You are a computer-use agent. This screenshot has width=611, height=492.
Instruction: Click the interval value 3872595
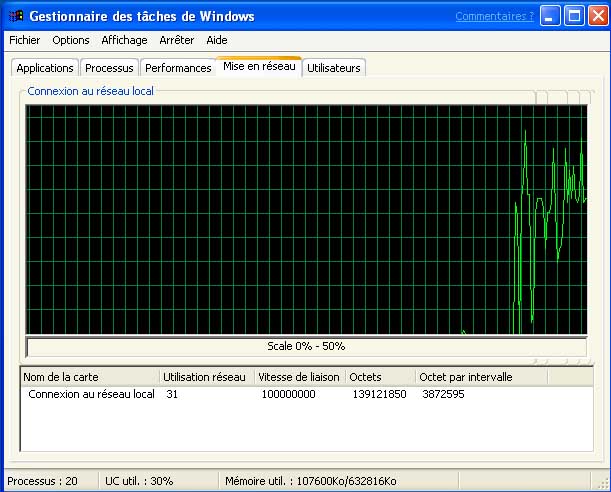(x=443, y=394)
